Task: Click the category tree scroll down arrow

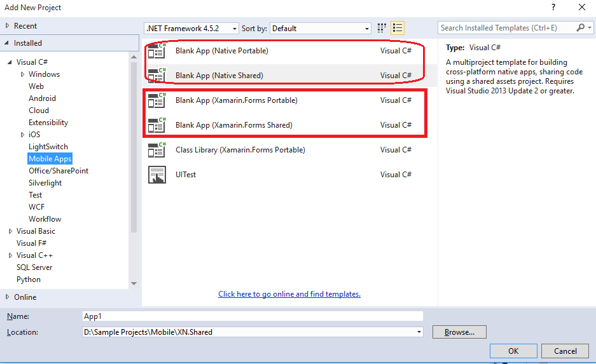Action: [134, 283]
